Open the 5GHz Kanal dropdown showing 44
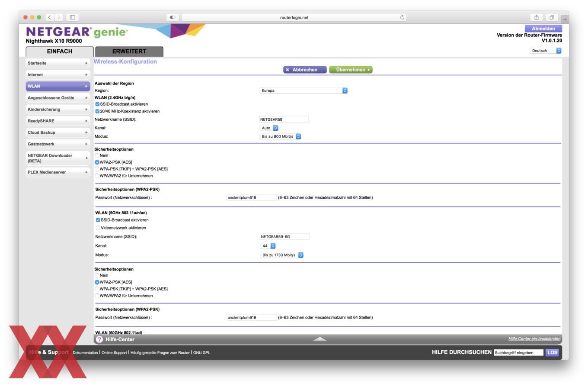 (268, 246)
